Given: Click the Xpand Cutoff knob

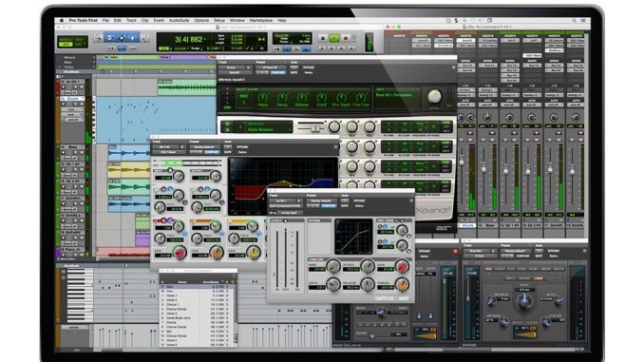Looking at the screenshot, I should point(322,98).
